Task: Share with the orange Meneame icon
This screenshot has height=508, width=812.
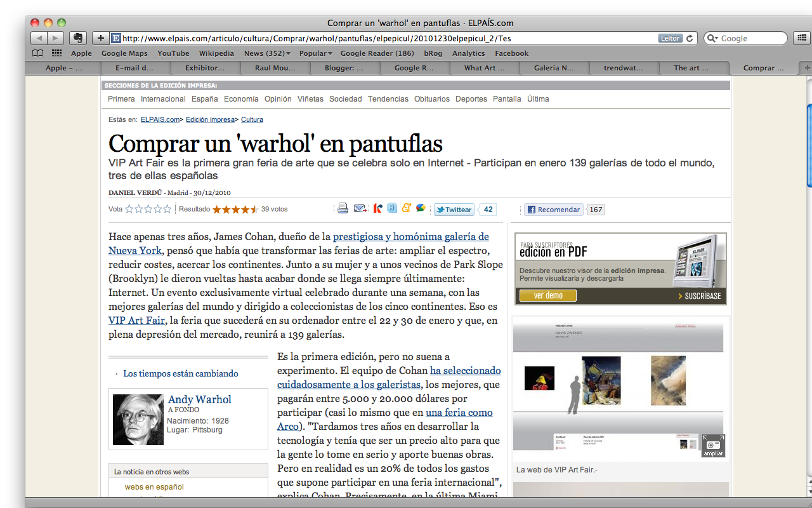Action: click(406, 208)
